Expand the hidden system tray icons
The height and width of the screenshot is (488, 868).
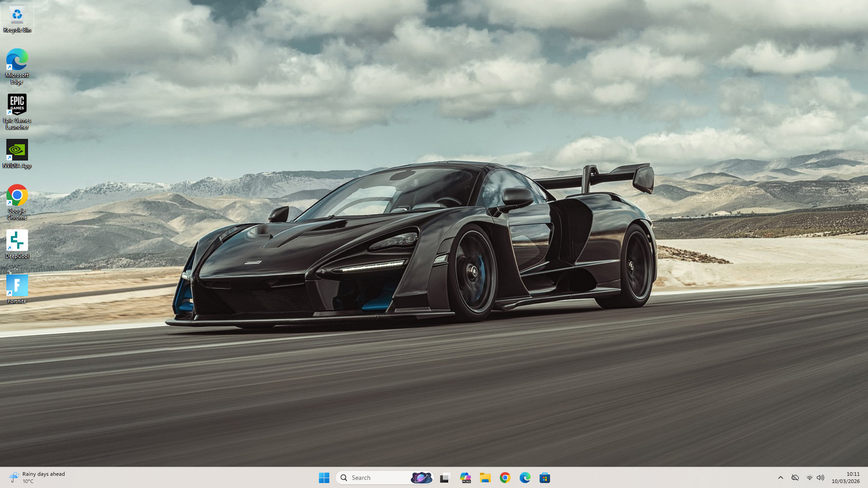780,478
